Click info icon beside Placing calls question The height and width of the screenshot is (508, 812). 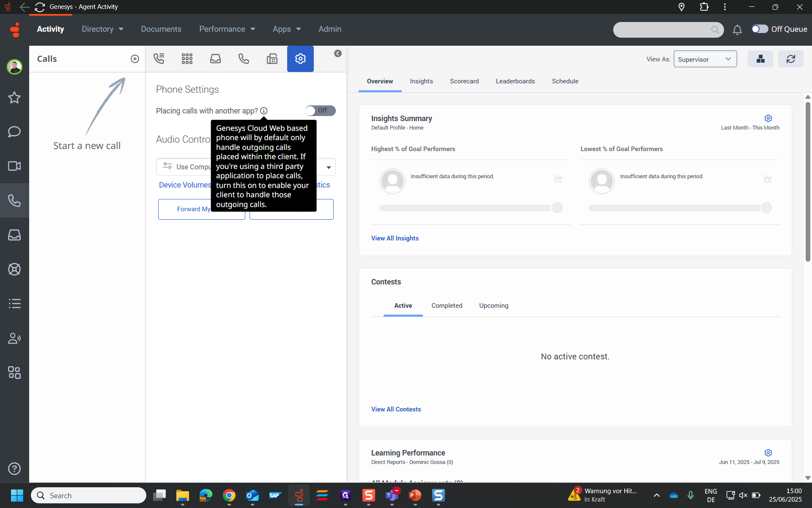tap(264, 111)
